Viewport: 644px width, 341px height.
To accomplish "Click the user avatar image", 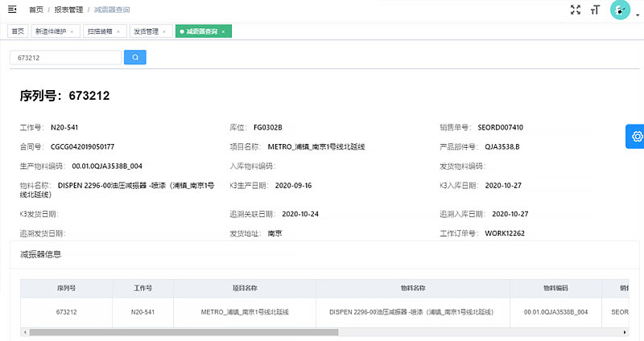I will (x=620, y=10).
